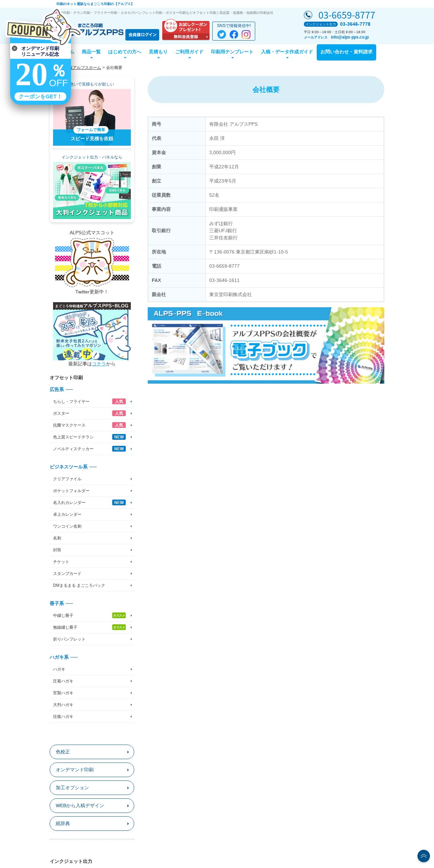Viewport: 434px width, 868px height.
Task: Open the Twitter social icon
Action: [222, 34]
